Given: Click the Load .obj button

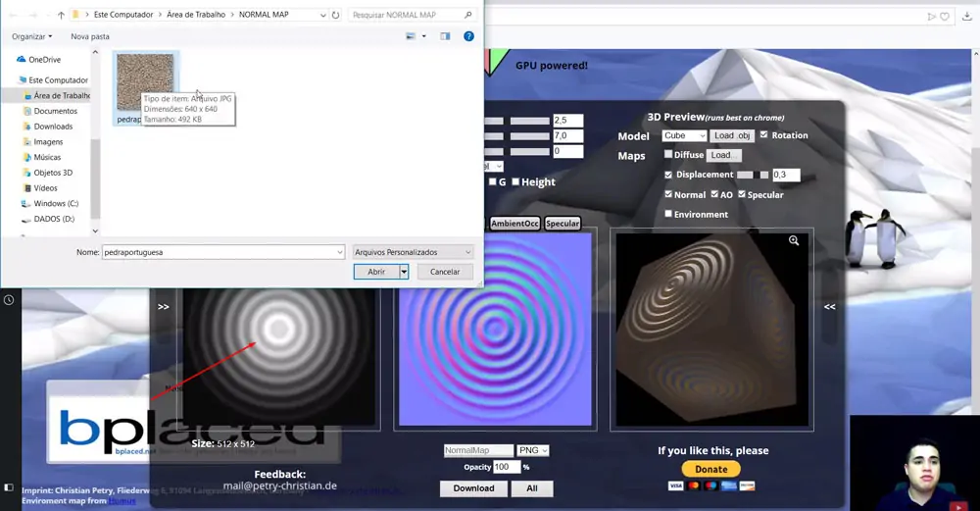Looking at the screenshot, I should coord(732,135).
